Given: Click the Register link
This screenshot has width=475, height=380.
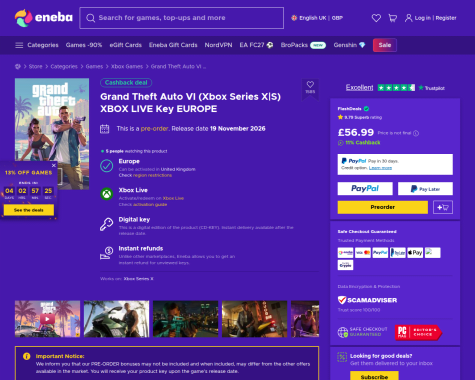Looking at the screenshot, I should (x=446, y=18).
